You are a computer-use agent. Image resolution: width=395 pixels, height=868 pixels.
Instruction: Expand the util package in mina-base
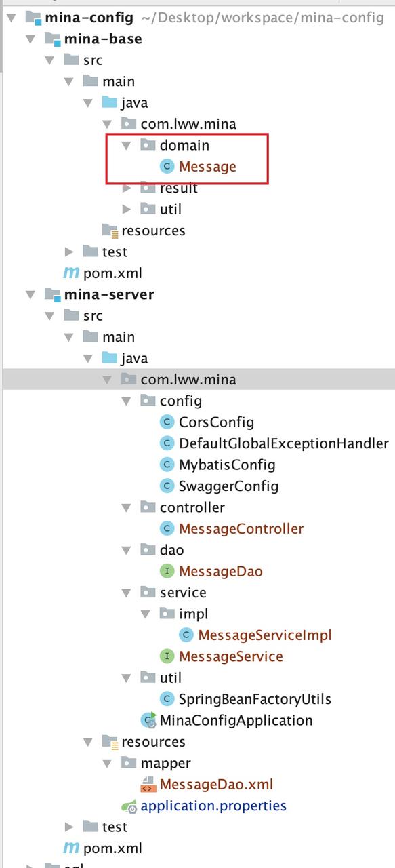(127, 209)
